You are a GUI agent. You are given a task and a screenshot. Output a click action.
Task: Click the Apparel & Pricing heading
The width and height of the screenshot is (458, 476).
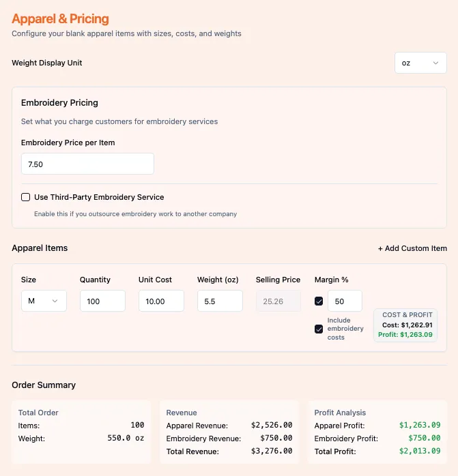tap(60, 19)
